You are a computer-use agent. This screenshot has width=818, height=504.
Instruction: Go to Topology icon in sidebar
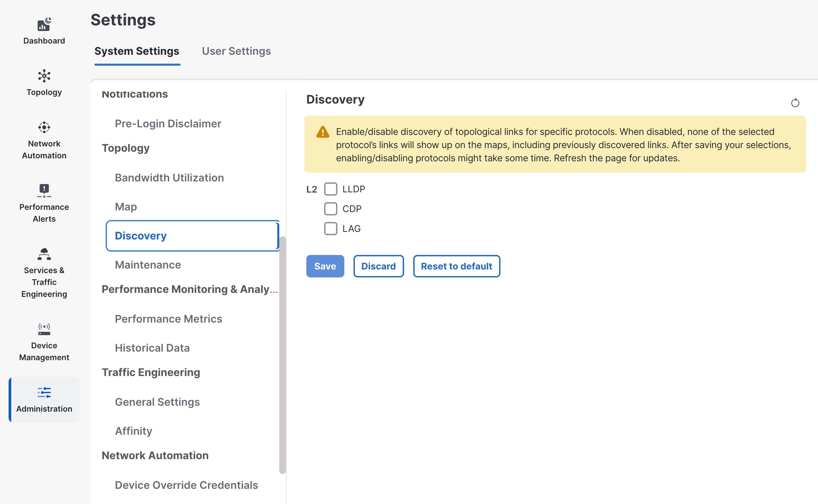click(x=44, y=76)
